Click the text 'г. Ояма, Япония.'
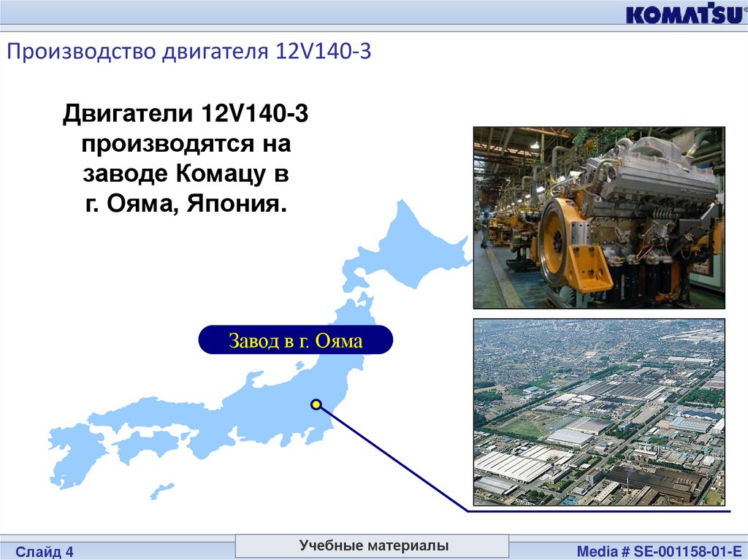Screen dimensions: 748x560 click(x=186, y=203)
